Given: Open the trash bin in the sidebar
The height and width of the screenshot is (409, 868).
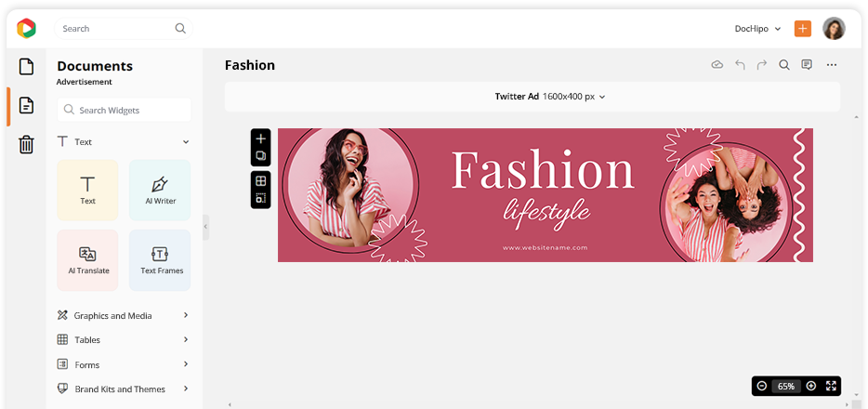Looking at the screenshot, I should pyautogui.click(x=26, y=144).
